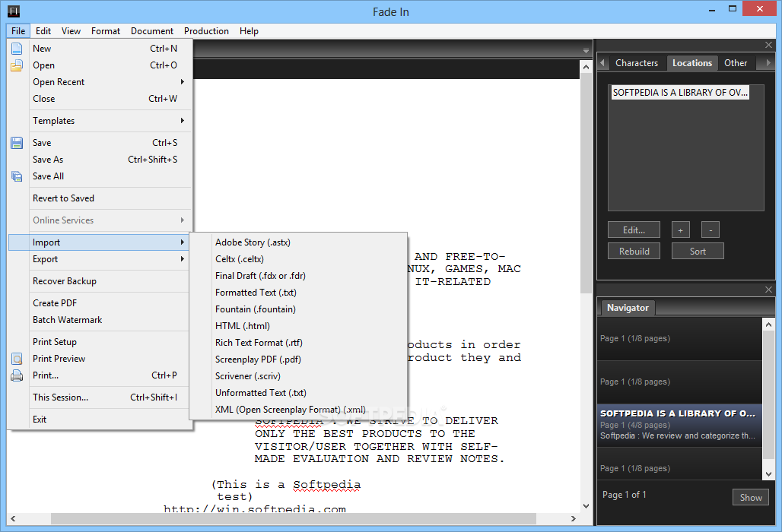
Task: Select Save As in File menu
Action: coord(100,160)
